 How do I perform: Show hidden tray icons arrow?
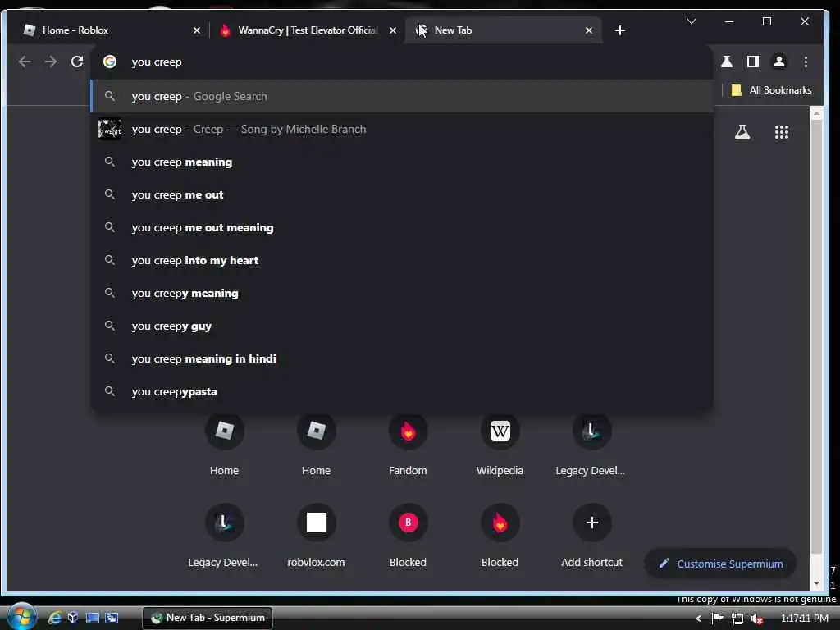coord(698,619)
